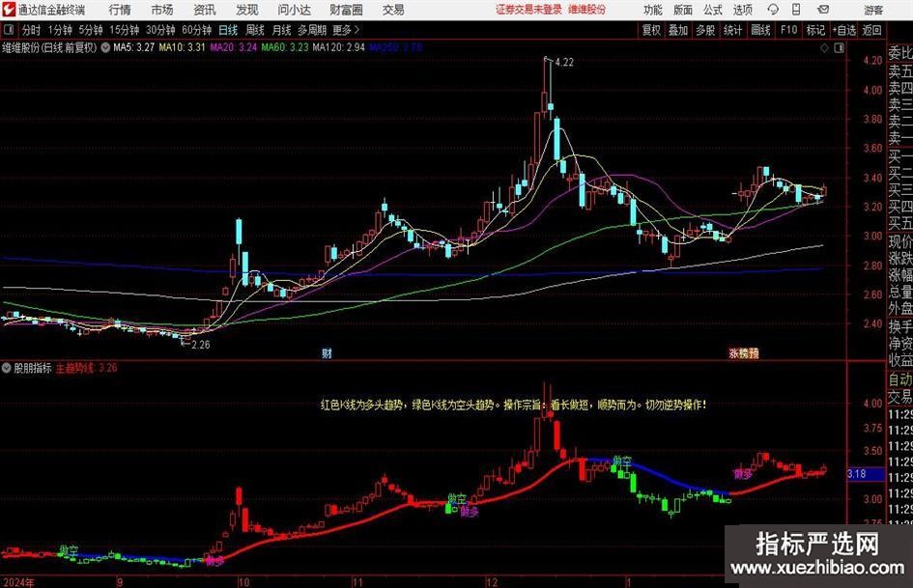Click the 复权 toolbar button
This screenshot has height=588, width=913.
[651, 30]
